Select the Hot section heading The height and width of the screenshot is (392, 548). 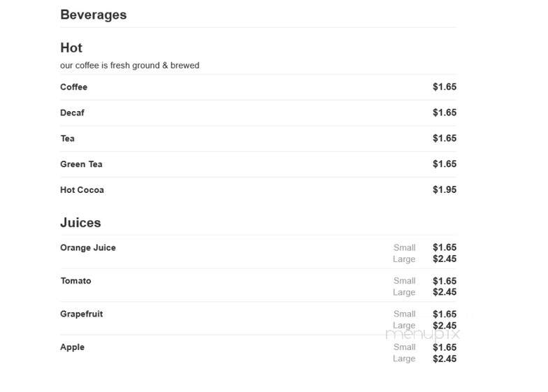(x=71, y=48)
